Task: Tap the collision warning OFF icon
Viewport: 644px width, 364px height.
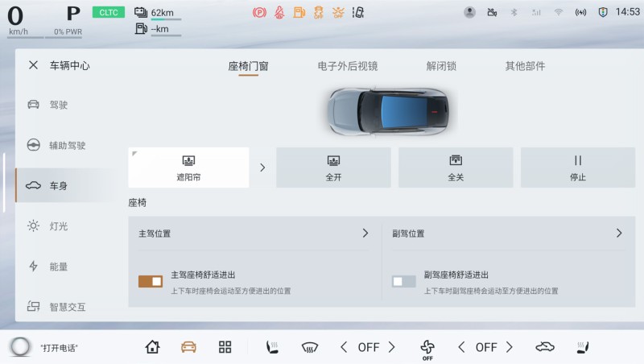Action: point(338,13)
